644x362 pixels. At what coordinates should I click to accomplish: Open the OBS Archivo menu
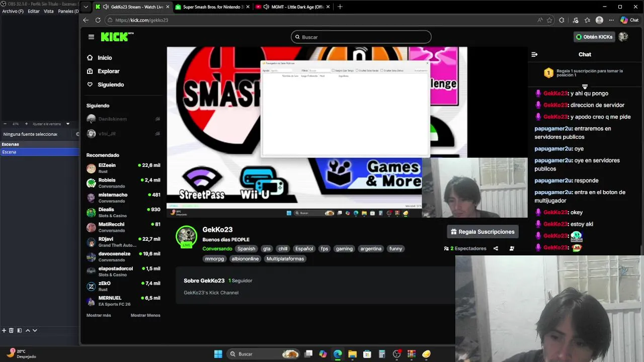(13, 11)
